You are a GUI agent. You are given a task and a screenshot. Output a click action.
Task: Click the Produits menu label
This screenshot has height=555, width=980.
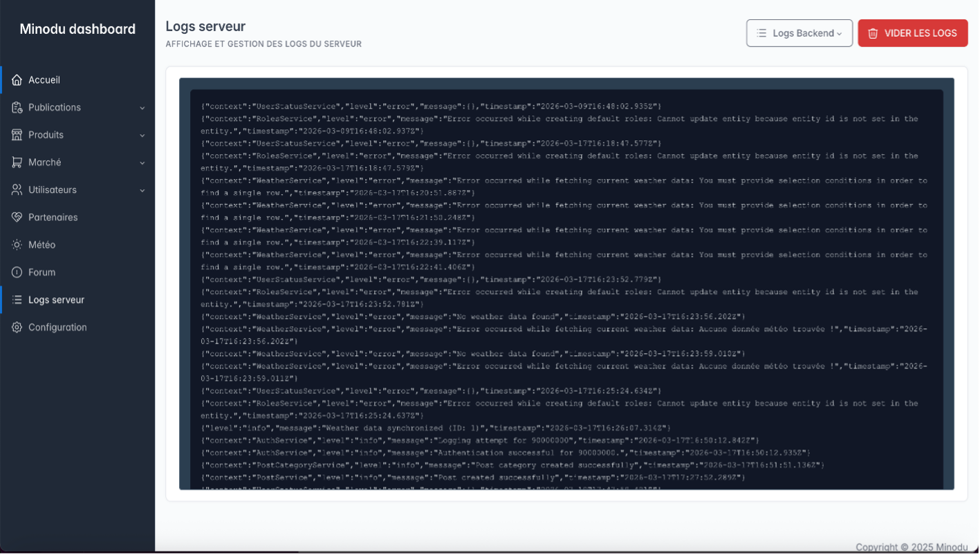(46, 135)
